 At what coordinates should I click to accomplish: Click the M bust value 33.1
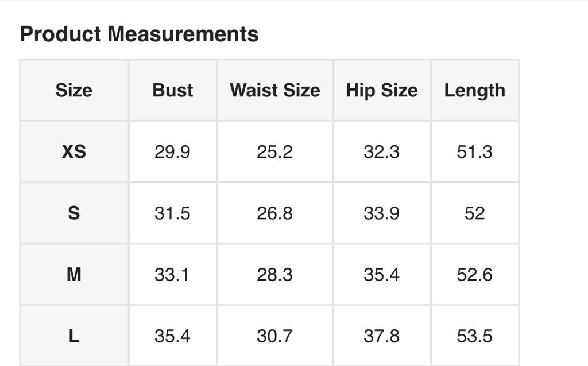pos(172,275)
